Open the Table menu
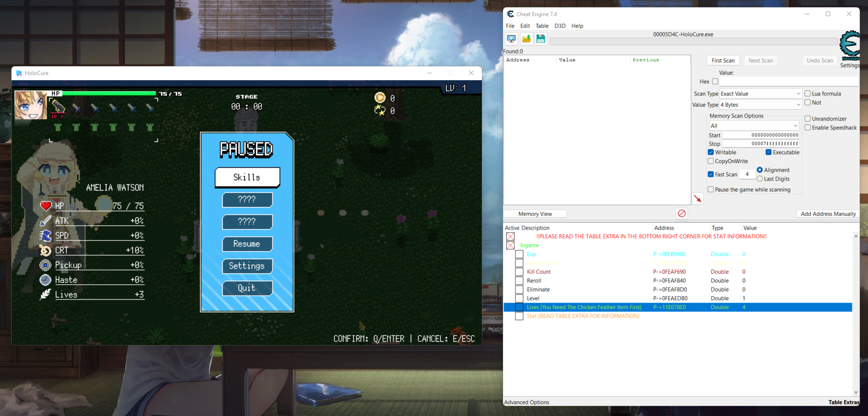868x416 pixels. click(542, 26)
